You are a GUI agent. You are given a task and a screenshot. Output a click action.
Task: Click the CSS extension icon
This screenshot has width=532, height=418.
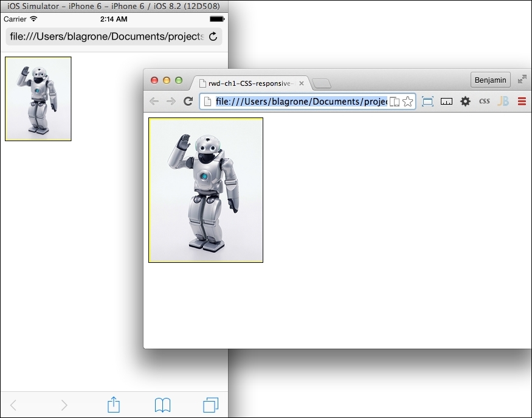484,102
